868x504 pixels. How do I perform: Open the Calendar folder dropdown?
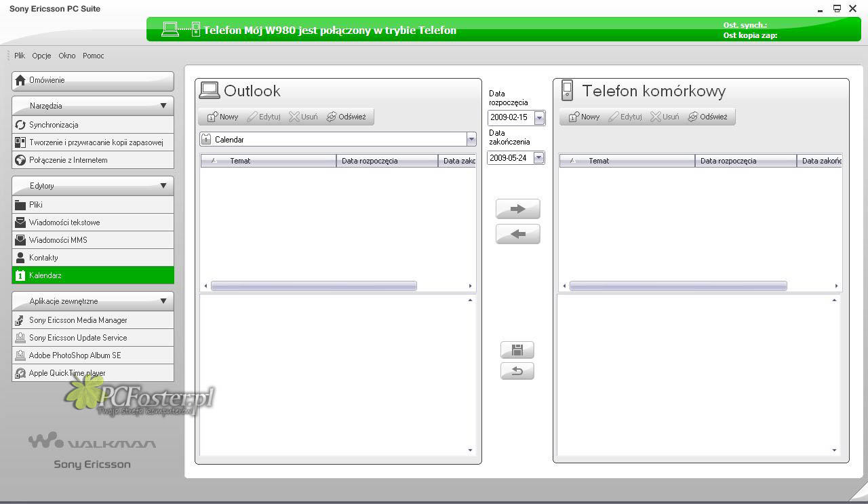click(471, 139)
